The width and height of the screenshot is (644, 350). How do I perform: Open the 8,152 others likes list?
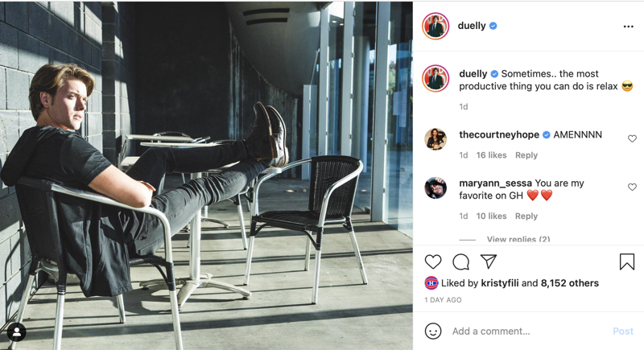(x=570, y=283)
